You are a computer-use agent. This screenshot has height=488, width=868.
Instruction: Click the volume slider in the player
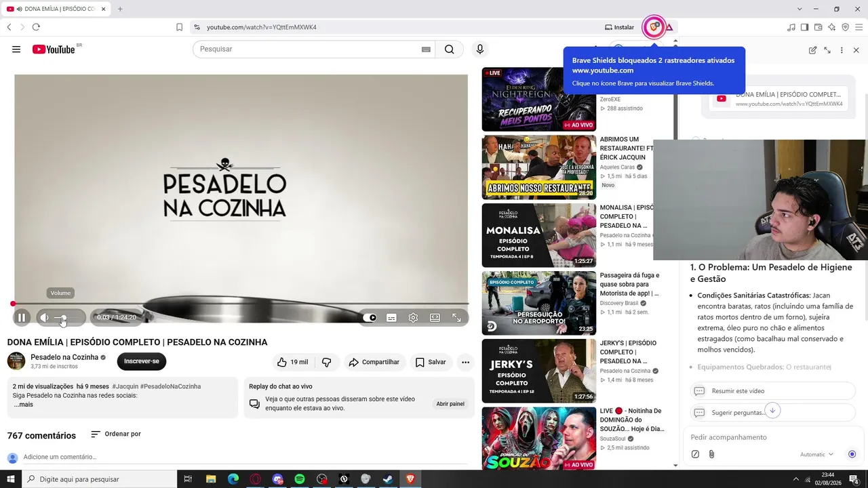click(x=68, y=318)
